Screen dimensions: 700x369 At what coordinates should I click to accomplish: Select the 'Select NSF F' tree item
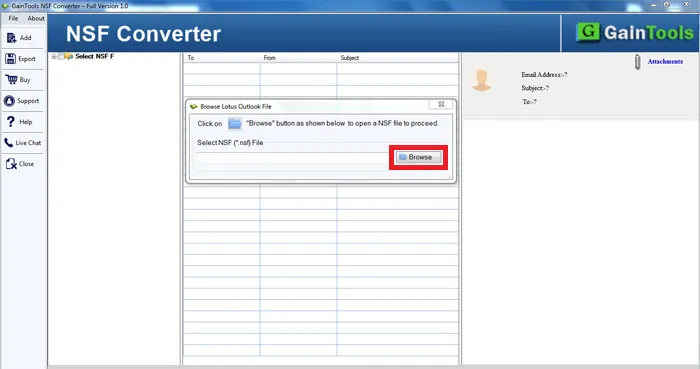[94, 56]
